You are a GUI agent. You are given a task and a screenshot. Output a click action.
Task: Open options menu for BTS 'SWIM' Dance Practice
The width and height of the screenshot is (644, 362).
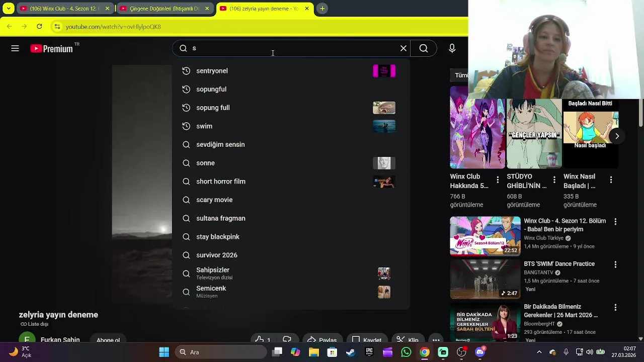pyautogui.click(x=615, y=264)
